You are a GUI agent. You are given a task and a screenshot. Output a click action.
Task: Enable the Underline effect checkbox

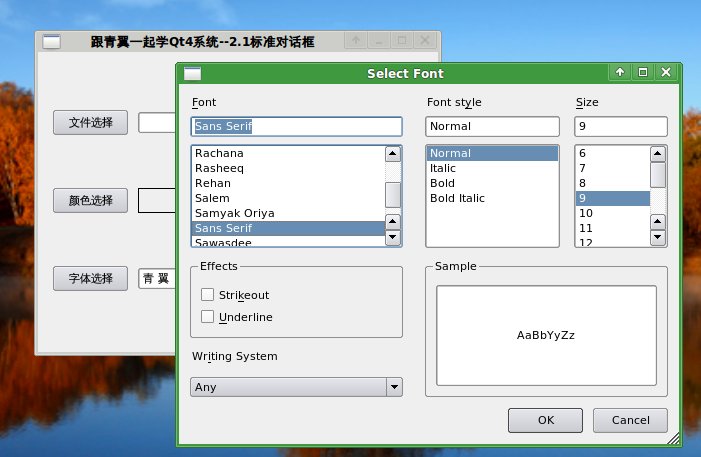pos(208,317)
